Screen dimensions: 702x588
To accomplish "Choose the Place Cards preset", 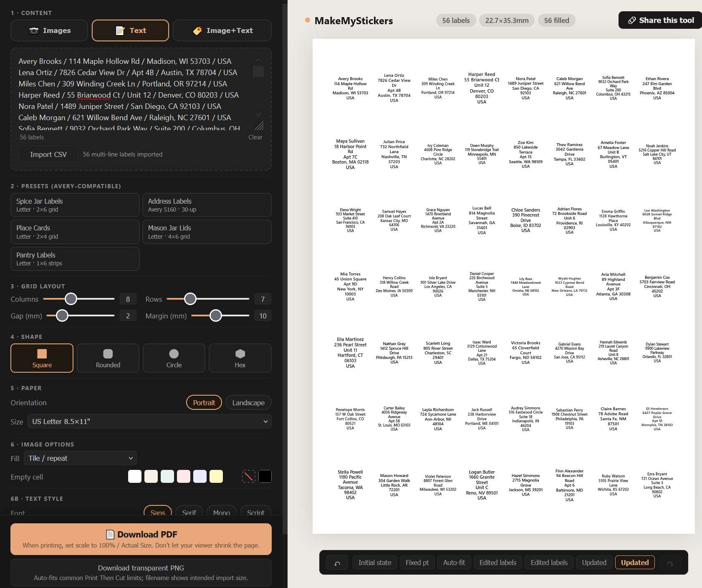I will coord(75,232).
